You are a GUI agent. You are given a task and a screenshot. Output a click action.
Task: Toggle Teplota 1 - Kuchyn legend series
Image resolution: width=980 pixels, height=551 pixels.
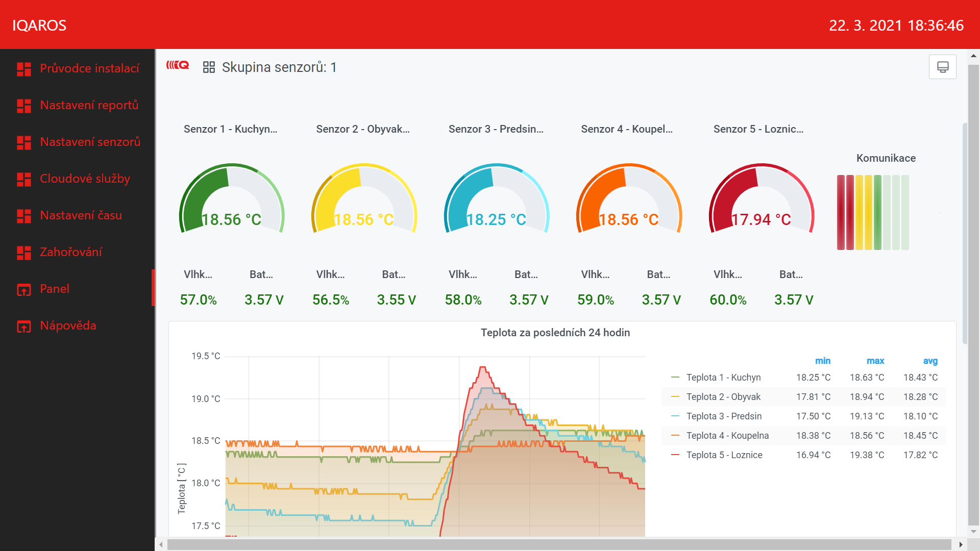pyautogui.click(x=723, y=378)
